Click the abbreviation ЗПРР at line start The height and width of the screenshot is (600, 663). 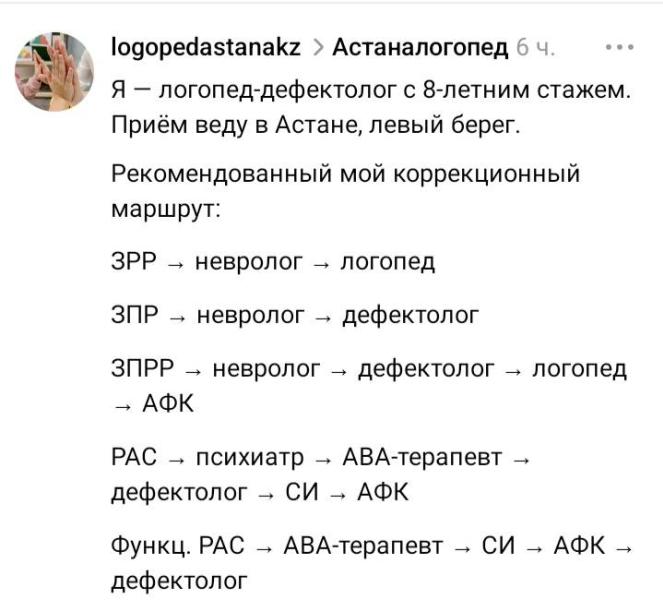[142, 370]
